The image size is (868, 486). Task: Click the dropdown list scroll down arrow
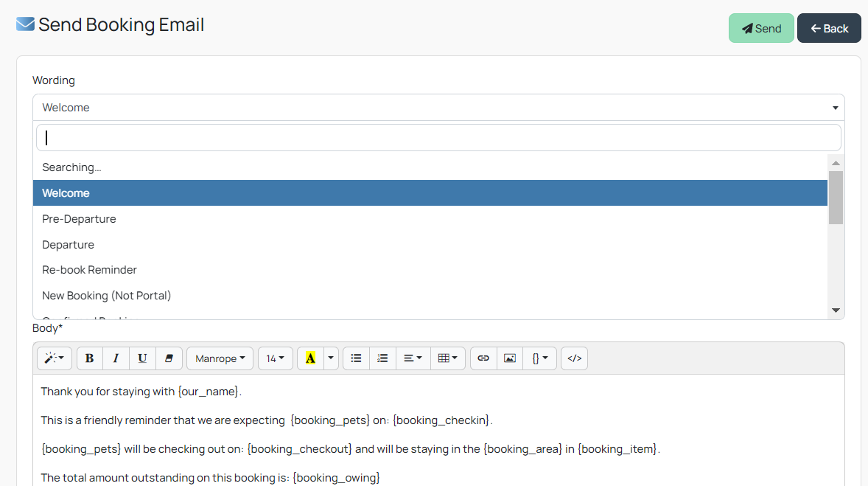coord(836,310)
